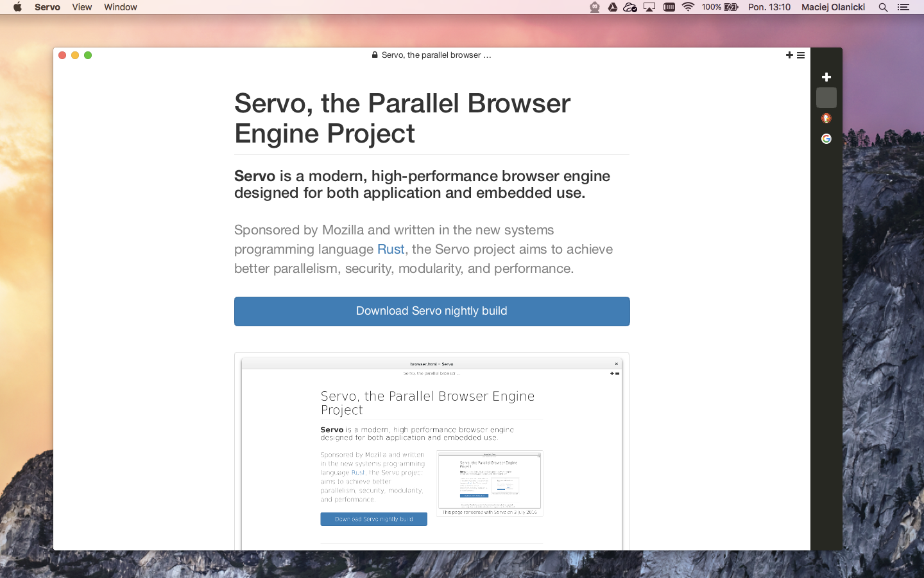
Task: Click the Google Drive menu bar icon
Action: tap(613, 7)
